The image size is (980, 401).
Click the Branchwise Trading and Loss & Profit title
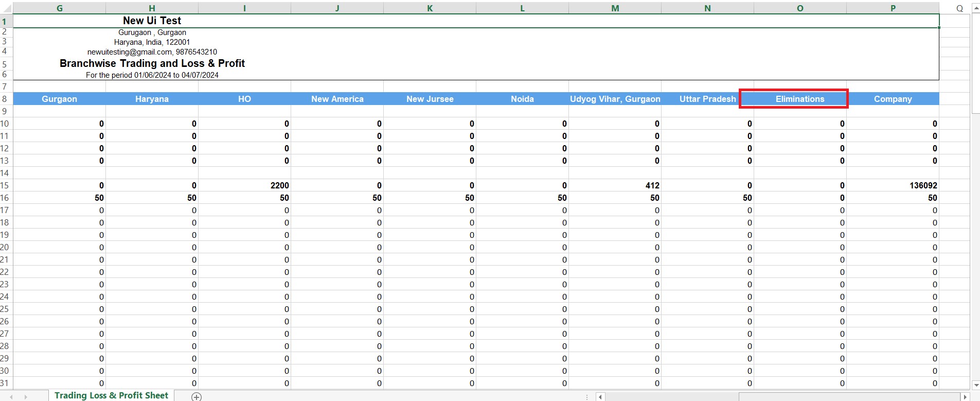tap(152, 63)
